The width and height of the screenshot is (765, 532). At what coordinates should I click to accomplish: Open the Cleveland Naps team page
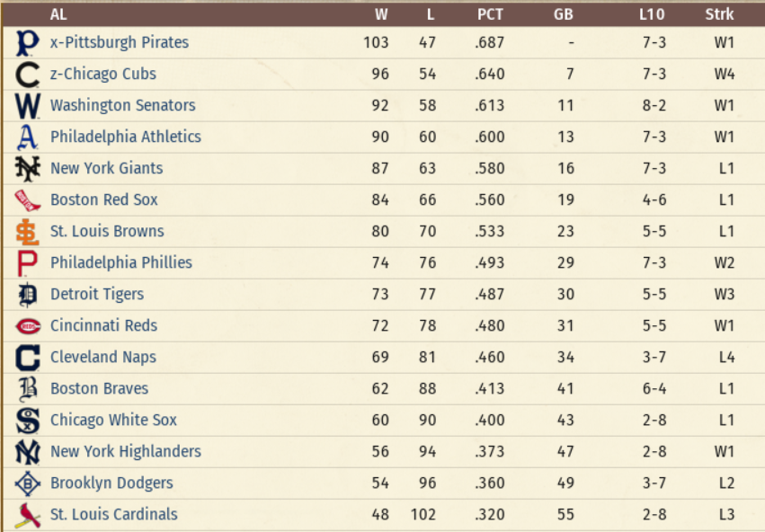pyautogui.click(x=102, y=357)
